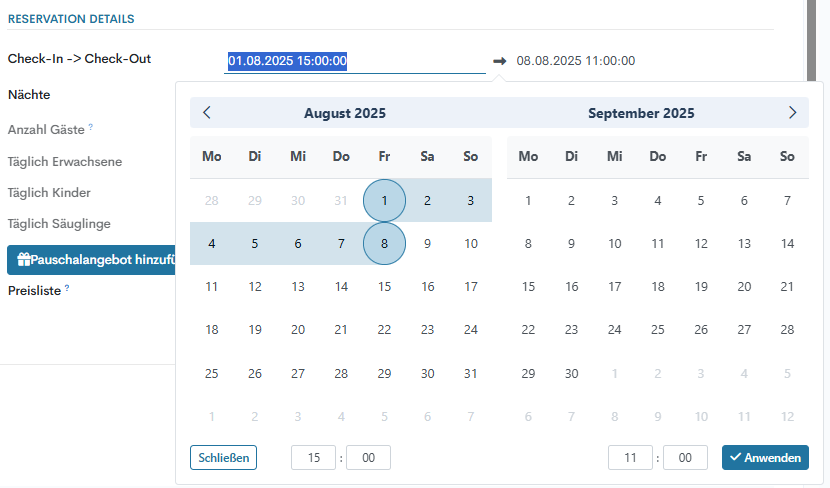Apply the selected dates with Anwenden
The height and width of the screenshot is (488, 830).
(x=765, y=458)
